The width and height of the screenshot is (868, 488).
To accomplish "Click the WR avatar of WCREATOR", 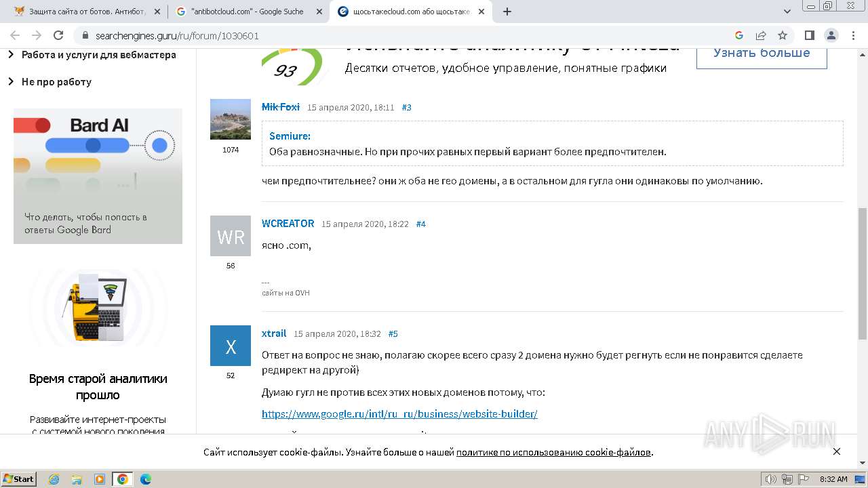I will (x=231, y=236).
